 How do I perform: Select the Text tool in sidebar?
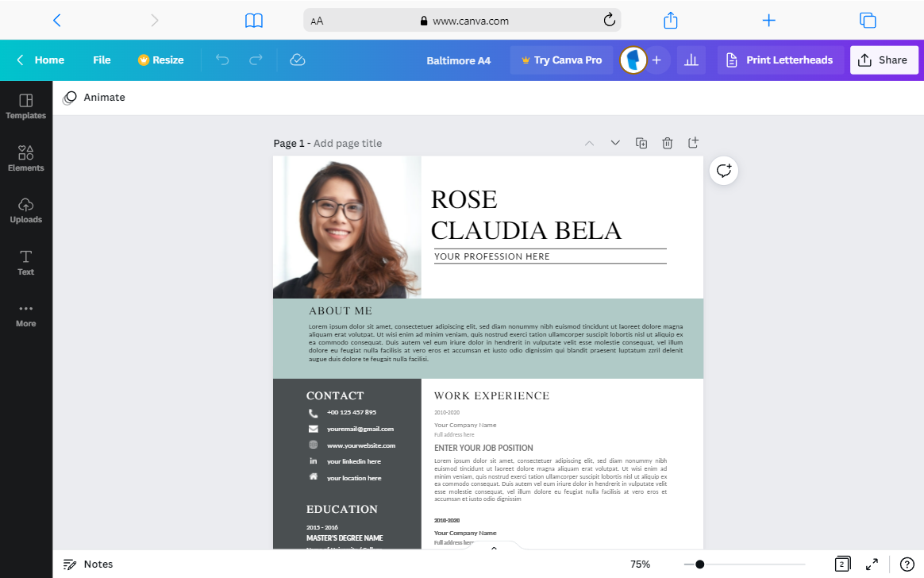[x=26, y=263]
